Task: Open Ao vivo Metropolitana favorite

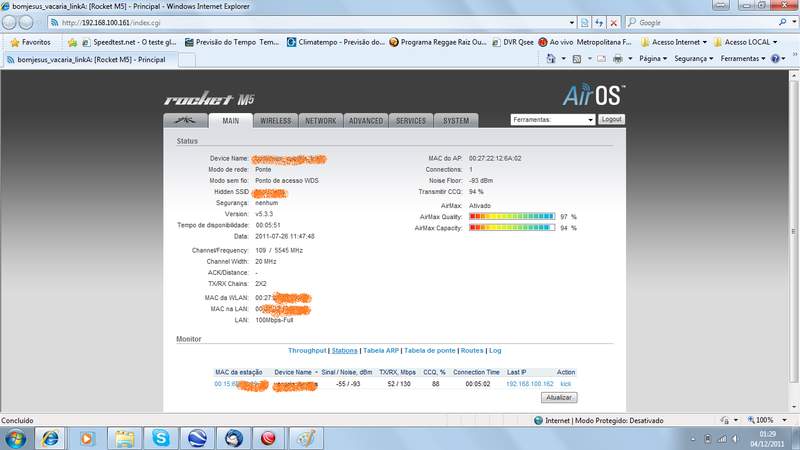Action: [585, 42]
